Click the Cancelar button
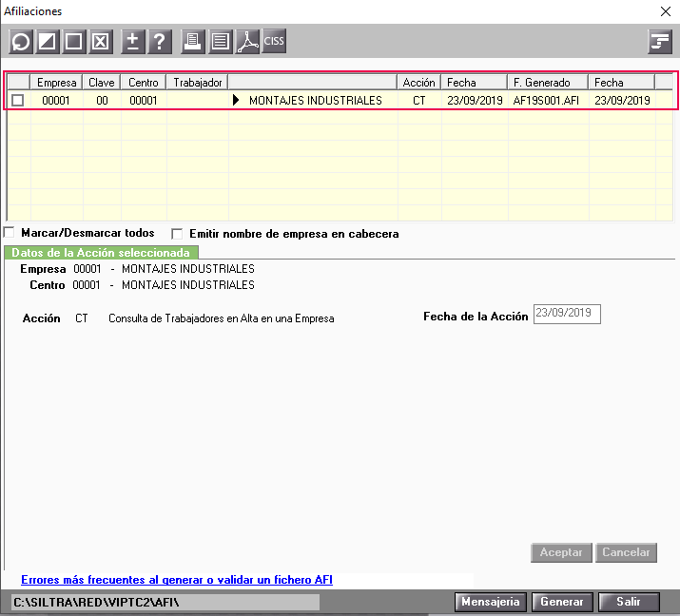 [626, 552]
